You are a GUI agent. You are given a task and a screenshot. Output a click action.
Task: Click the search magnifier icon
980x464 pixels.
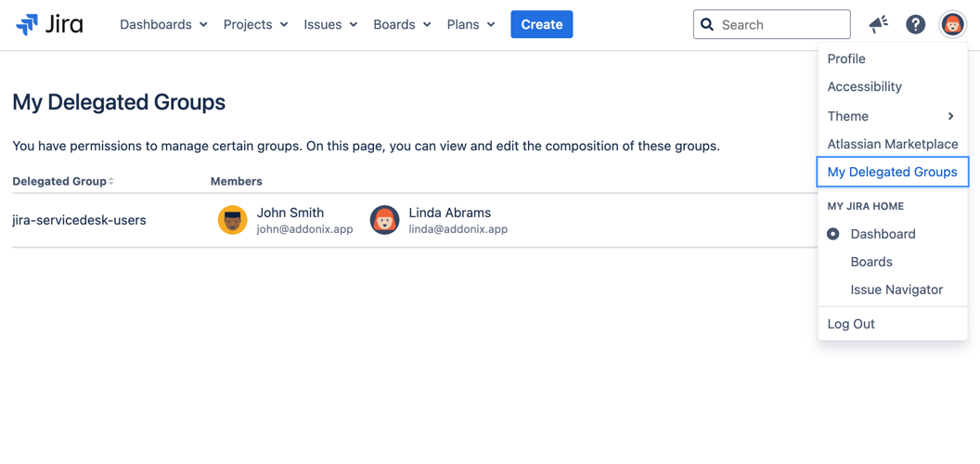point(707,24)
